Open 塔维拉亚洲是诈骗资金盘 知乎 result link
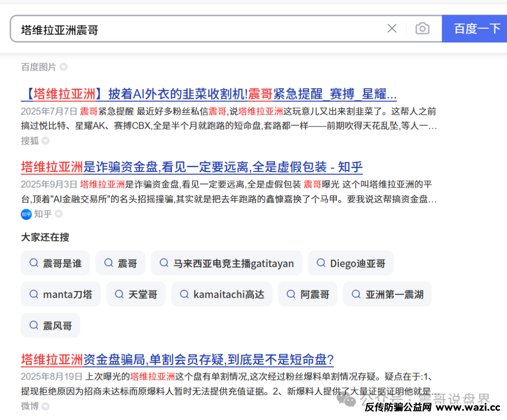This screenshot has width=507, height=420. coord(192,167)
